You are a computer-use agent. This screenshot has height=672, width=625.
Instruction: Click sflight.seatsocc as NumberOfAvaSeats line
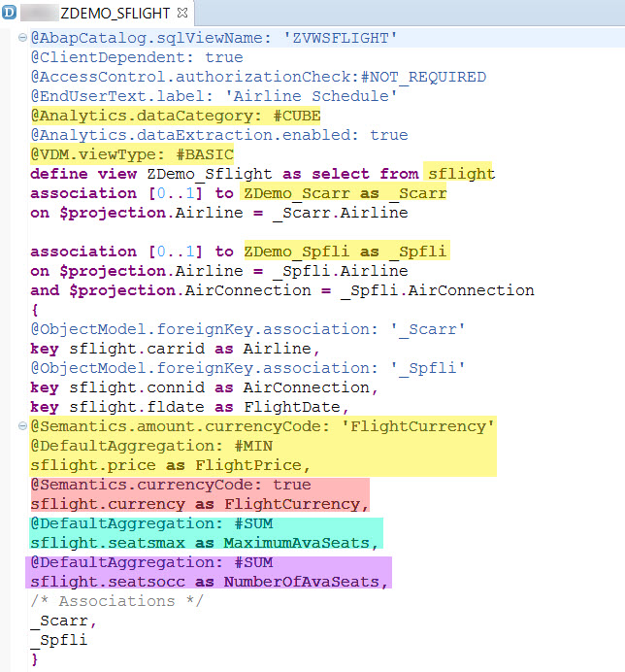[x=209, y=582]
